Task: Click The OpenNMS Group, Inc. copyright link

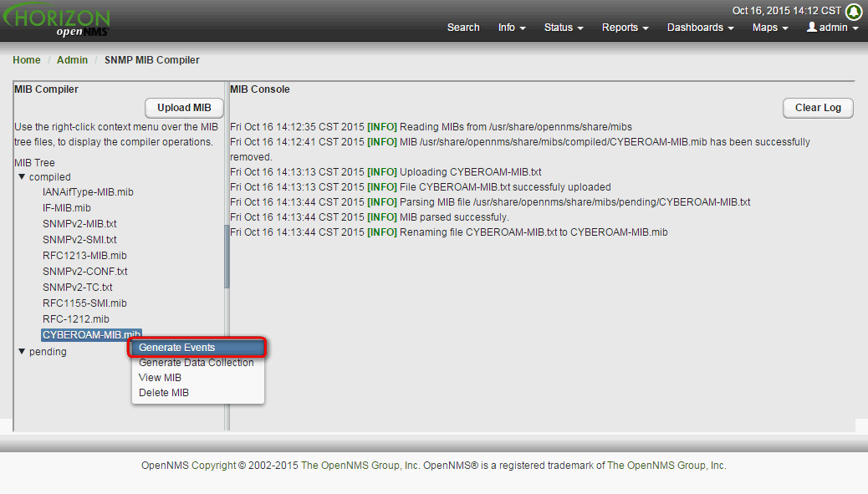Action: click(x=360, y=466)
